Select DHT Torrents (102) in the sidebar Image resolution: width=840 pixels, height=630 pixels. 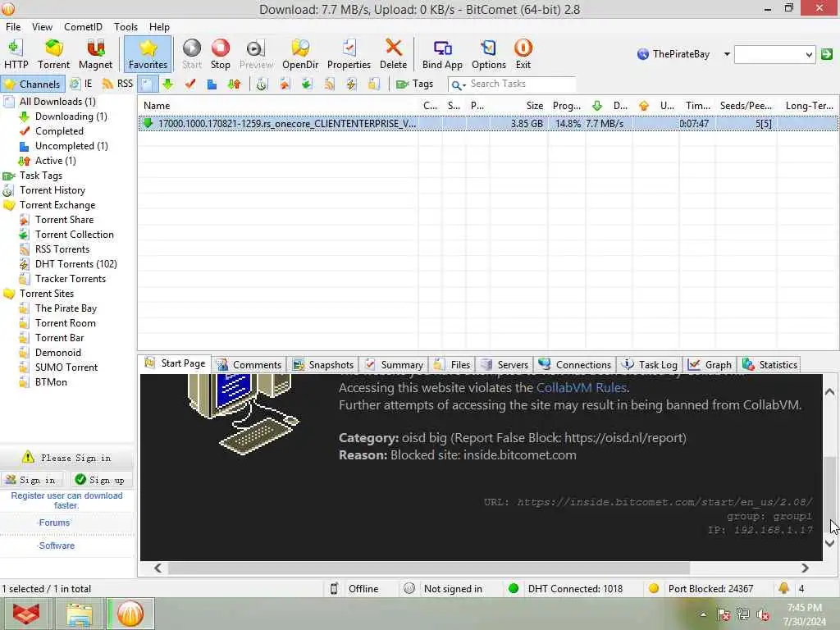click(x=75, y=264)
